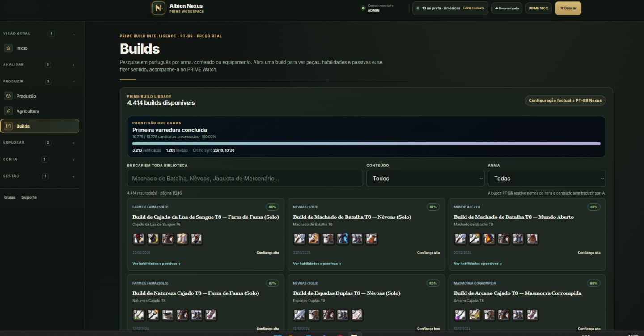The height and width of the screenshot is (336, 644).
Task: Click the Início home icon
Action: pos(8,48)
